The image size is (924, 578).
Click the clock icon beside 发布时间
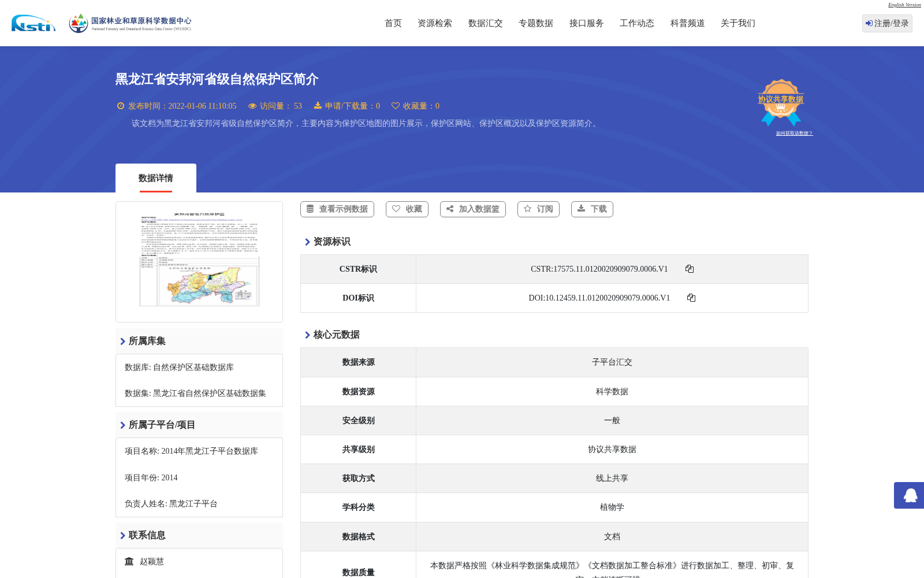pos(121,106)
